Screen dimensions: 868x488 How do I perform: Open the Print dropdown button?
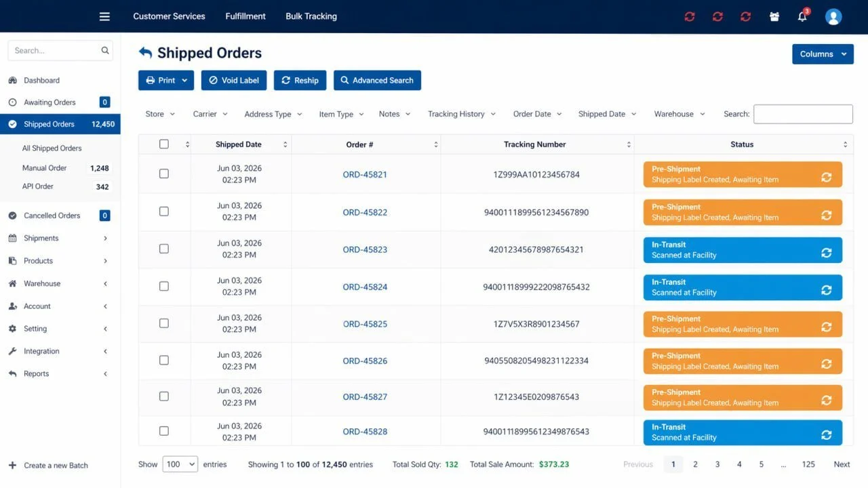tap(166, 80)
